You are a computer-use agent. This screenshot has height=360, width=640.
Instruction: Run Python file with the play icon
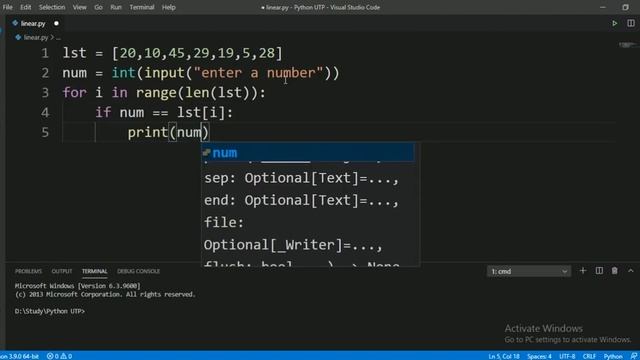pyautogui.click(x=614, y=24)
